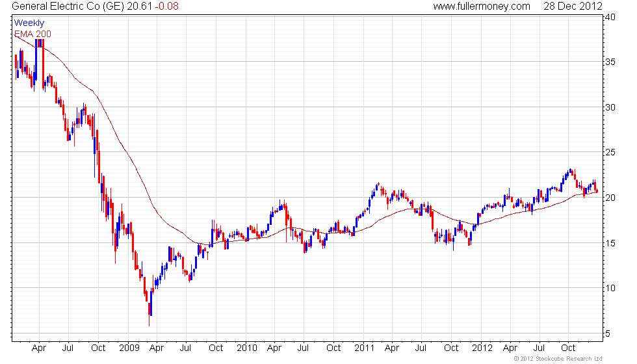
Task: Click the Apr label right after 2012
Action: [x=510, y=348]
